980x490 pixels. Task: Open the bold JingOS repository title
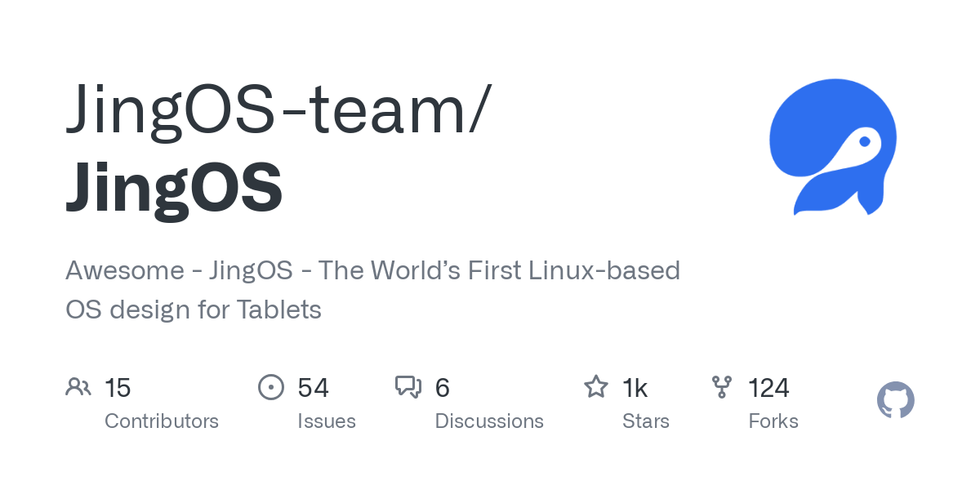click(x=174, y=187)
